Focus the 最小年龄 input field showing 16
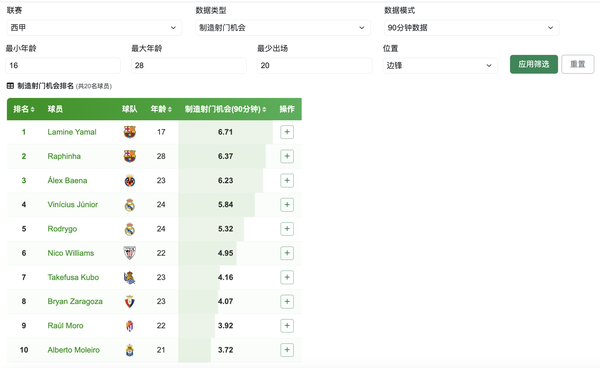The width and height of the screenshot is (600, 368). click(x=63, y=65)
